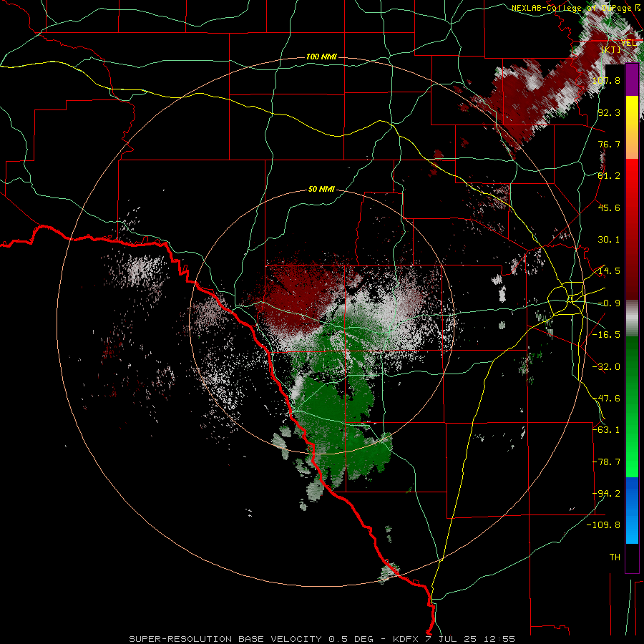Image resolution: width=644 pixels, height=644 pixels.
Task: Select the -47.6 value on velocity scale
Action: click(x=606, y=399)
